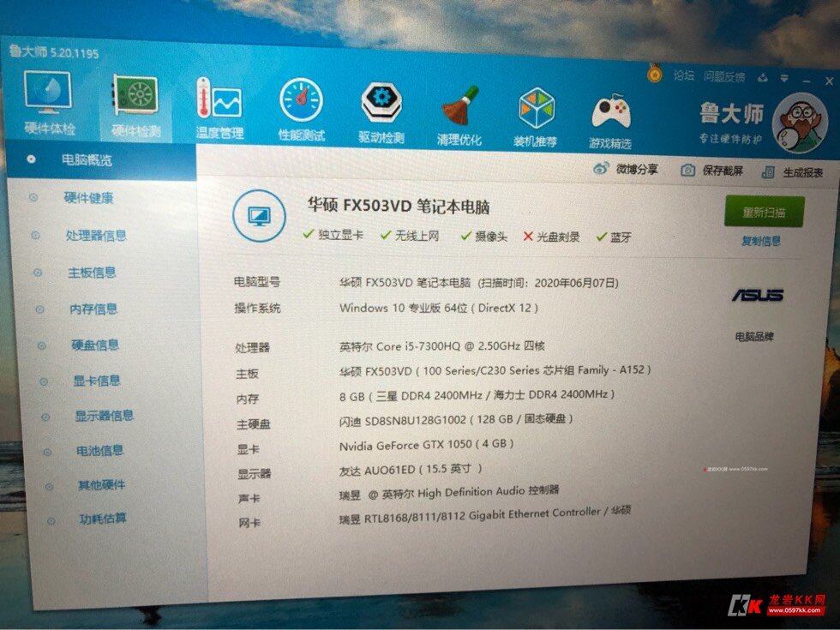Click the 扫描时间 2020年06月07日 text

549,283
